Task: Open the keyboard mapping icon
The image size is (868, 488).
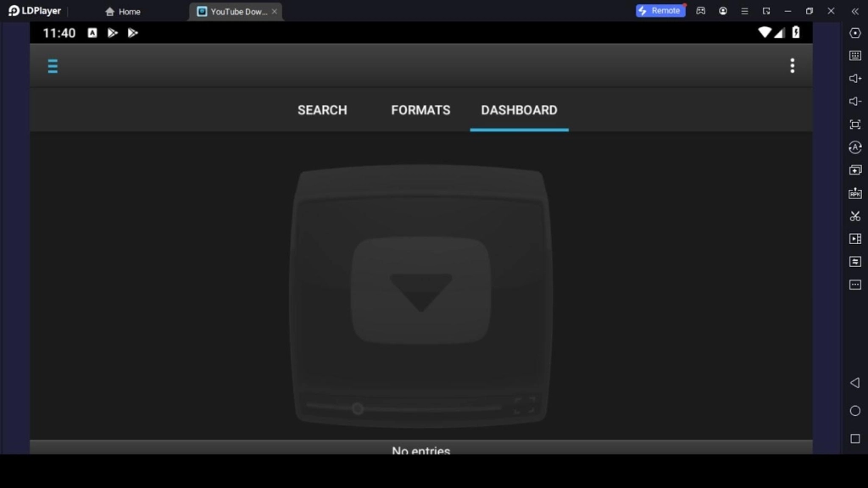Action: [x=855, y=56]
